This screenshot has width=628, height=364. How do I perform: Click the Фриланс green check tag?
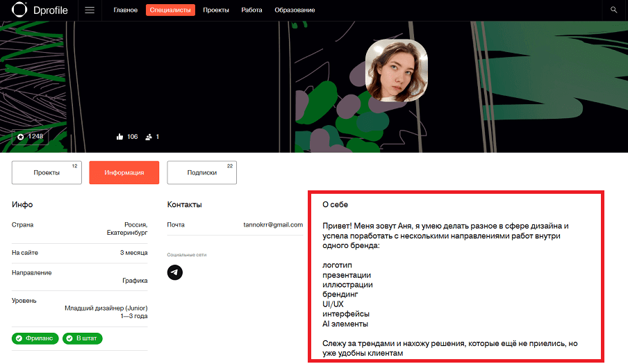35,338
